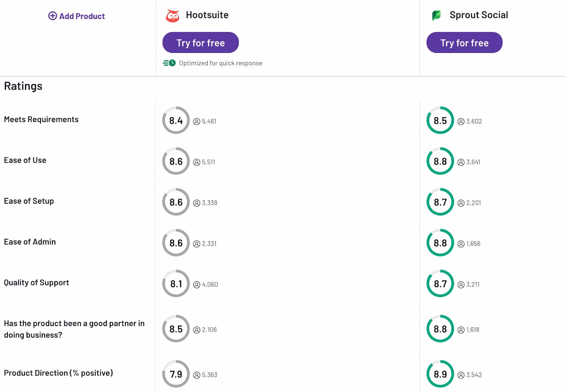This screenshot has height=392, width=565.
Task: Click Hootsuite's 8.1 Quality of Support circle
Action: [176, 283]
